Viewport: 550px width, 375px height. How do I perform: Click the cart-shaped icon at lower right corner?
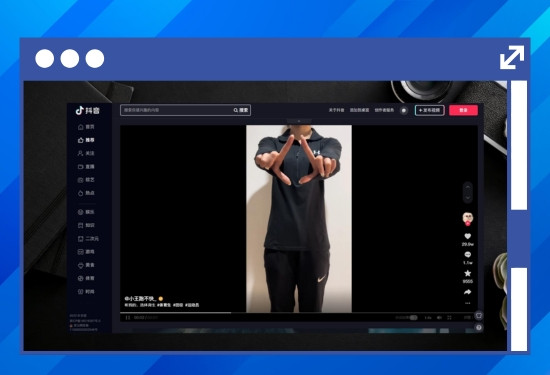click(x=479, y=315)
